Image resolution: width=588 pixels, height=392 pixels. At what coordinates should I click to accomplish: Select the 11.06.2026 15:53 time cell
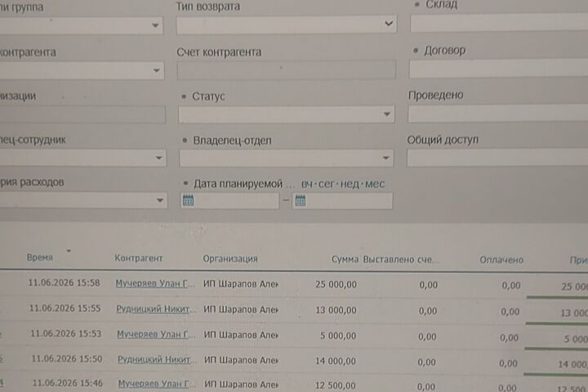coord(65,333)
